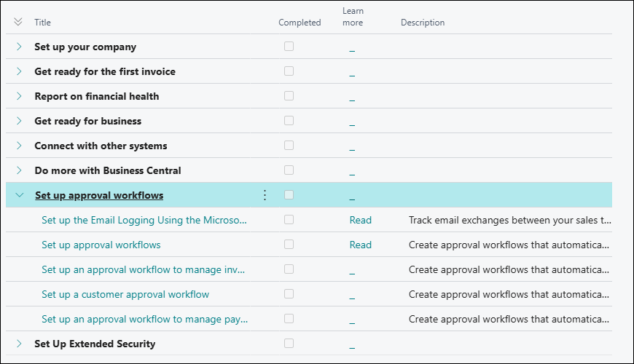
Task: Open the Email Logging setup guide link
Action: click(x=144, y=220)
